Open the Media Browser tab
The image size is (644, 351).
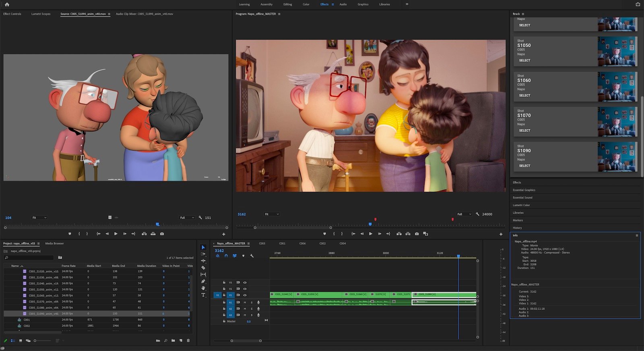(54, 243)
